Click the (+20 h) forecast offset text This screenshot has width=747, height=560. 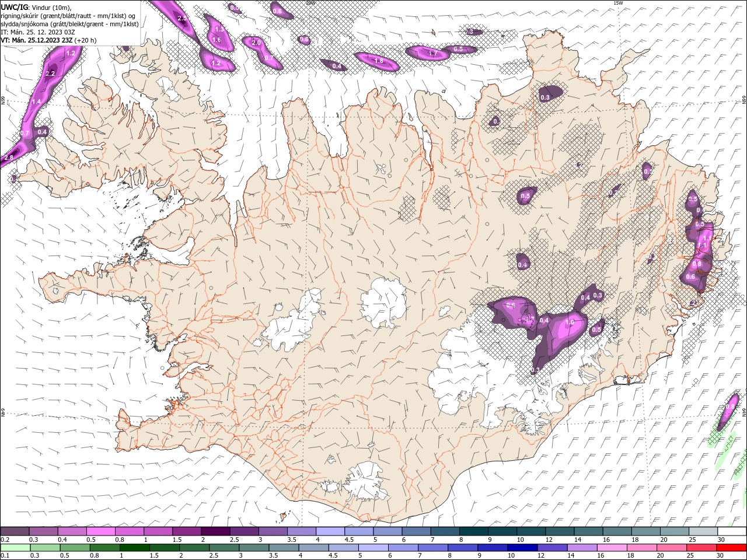coord(85,40)
